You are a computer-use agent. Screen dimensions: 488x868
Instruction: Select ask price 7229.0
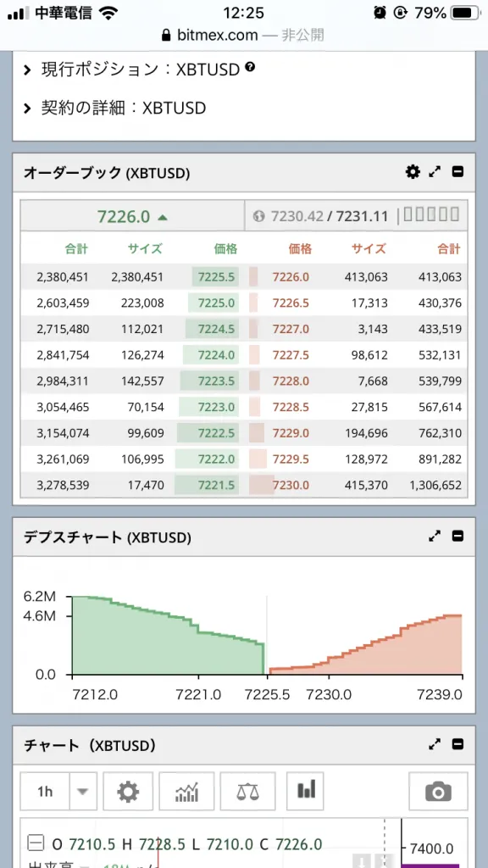click(291, 433)
